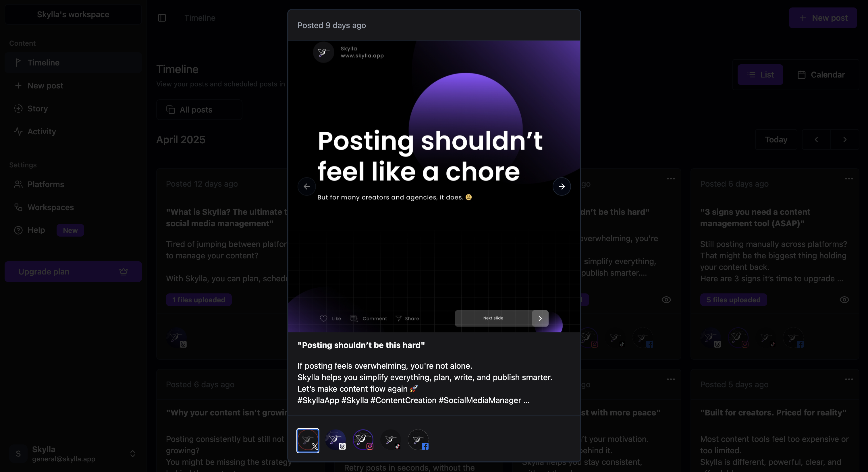The height and width of the screenshot is (472, 868).
Task: Click the Help question-mark icon
Action: 18,230
